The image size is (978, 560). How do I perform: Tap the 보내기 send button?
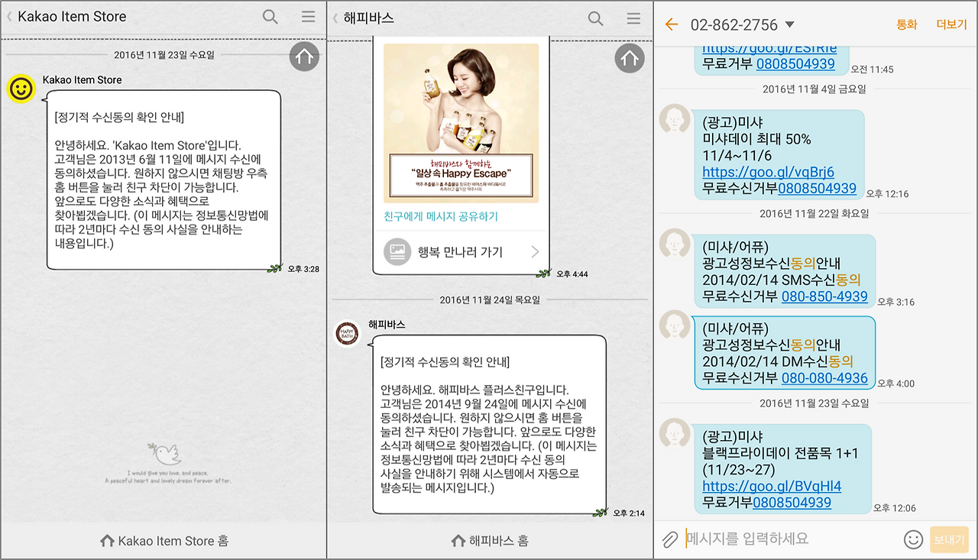point(949,539)
